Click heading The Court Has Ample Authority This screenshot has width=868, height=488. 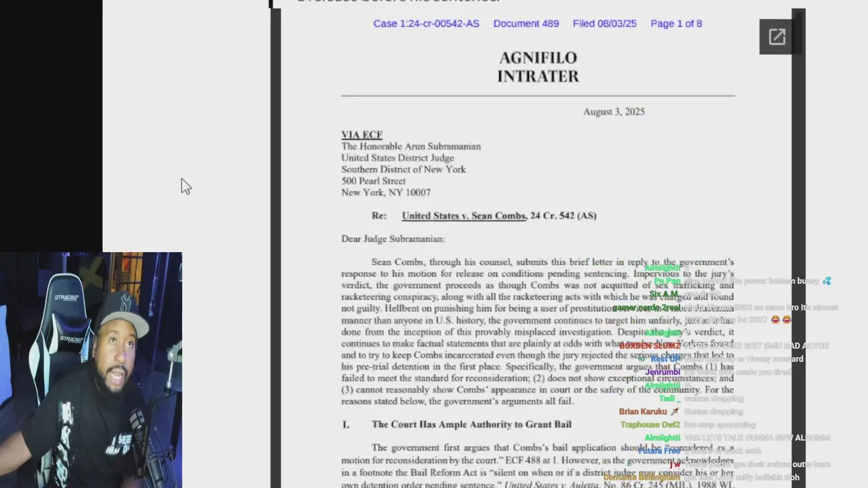click(471, 424)
